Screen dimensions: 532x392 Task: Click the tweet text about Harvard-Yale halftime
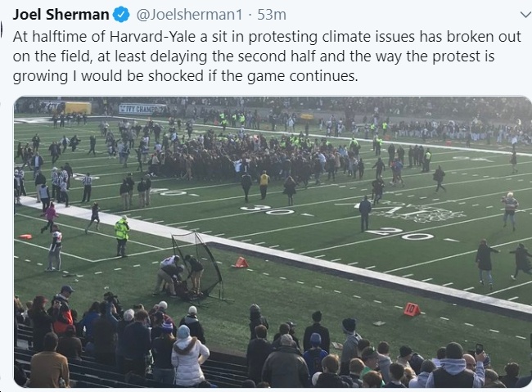point(267,56)
